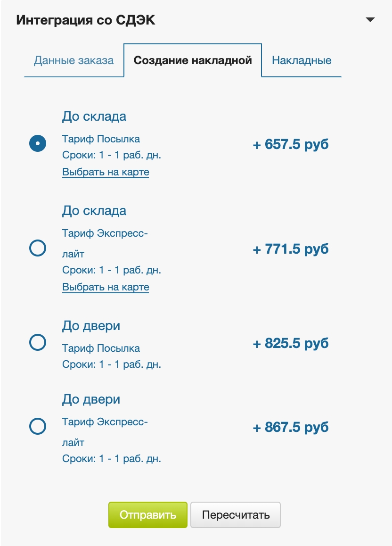Collapse the Интеграция со СДЭК panel arrow
This screenshot has height=546, width=392.
pos(370,20)
